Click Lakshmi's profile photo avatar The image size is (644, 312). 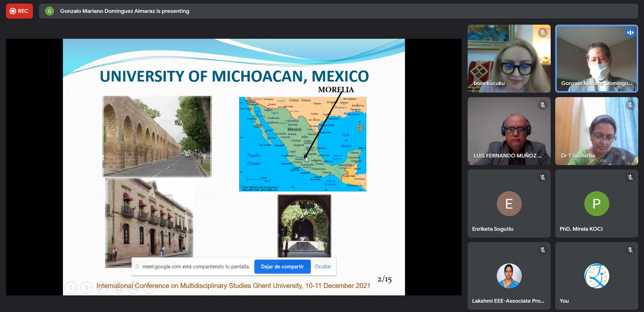(x=509, y=276)
